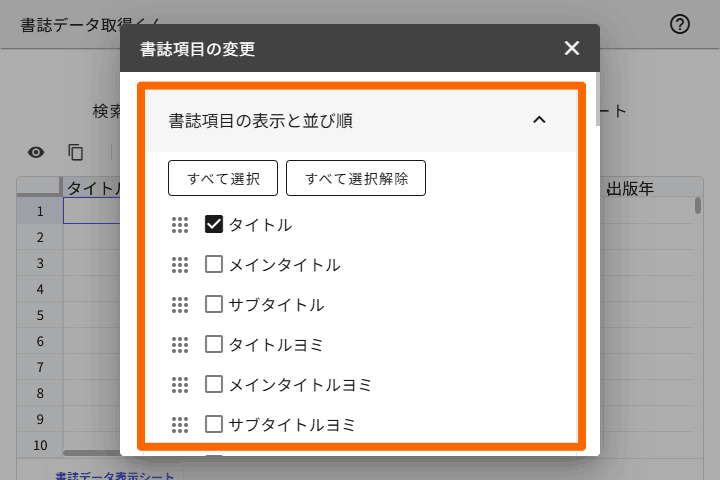Click the copy icon in toolbar
Screen dimensions: 720x480
tap(76, 152)
